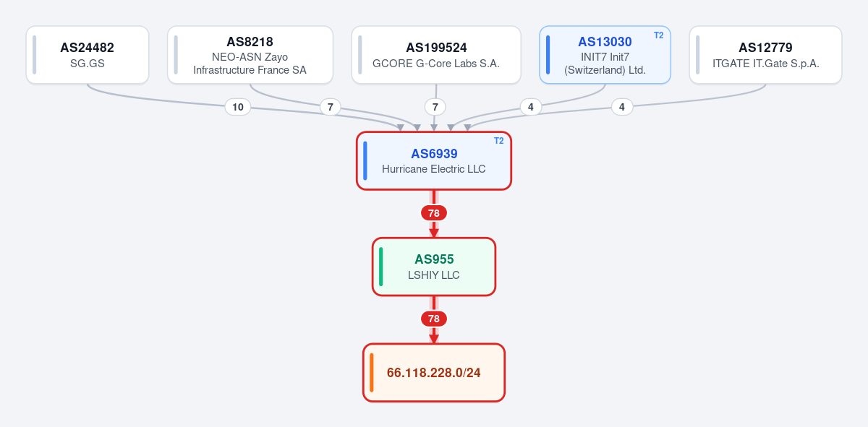This screenshot has width=868, height=427.
Task: Click the red 78 badge below AS955
Action: [x=434, y=319]
